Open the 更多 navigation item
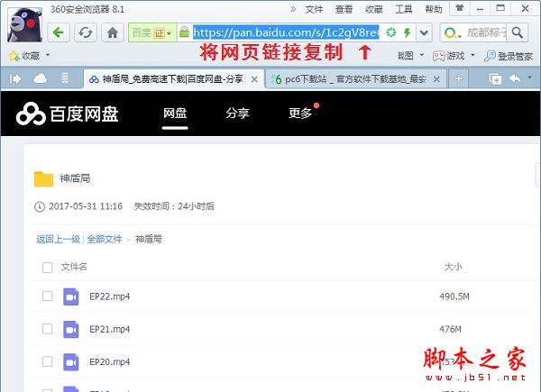This screenshot has height=392, width=541. (300, 113)
